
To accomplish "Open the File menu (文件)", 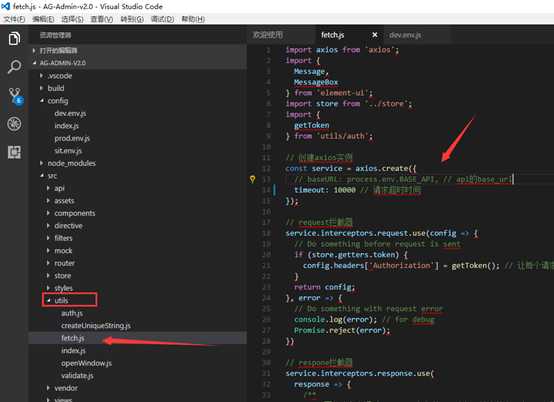I will click(14, 19).
